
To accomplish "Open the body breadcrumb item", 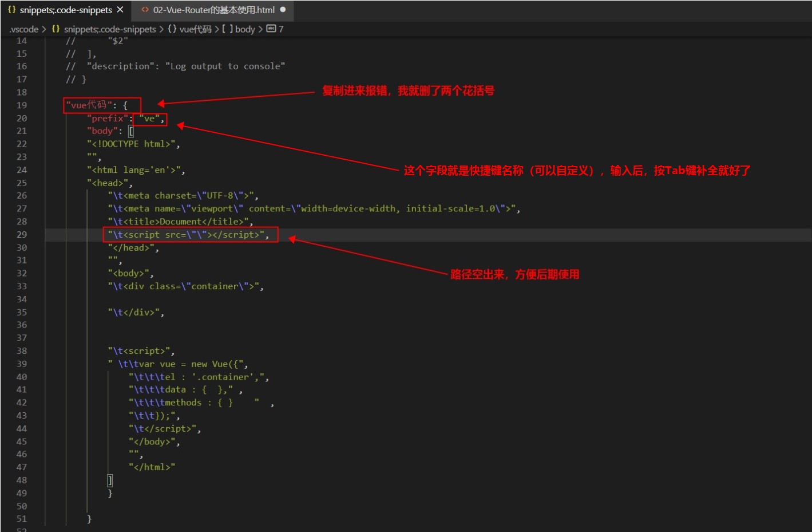I will click(x=245, y=29).
